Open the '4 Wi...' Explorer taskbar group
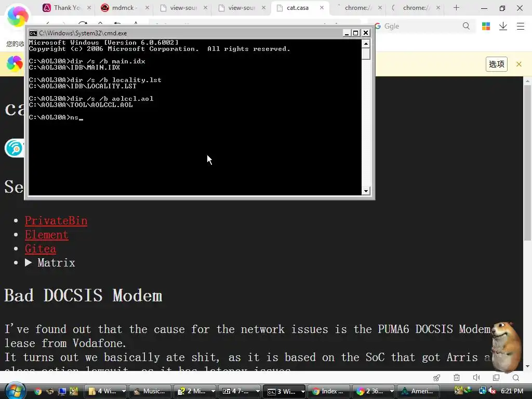The image size is (532, 399). pyautogui.click(x=105, y=391)
